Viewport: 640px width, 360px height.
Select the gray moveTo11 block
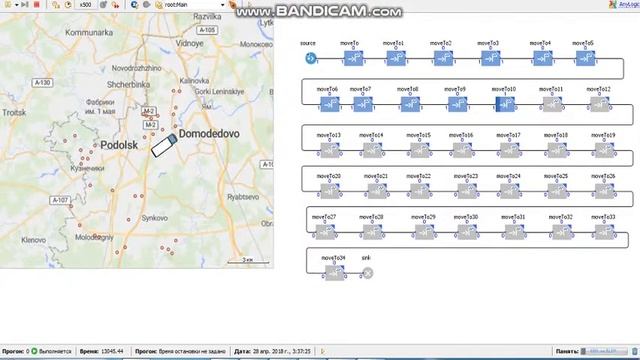(552, 104)
